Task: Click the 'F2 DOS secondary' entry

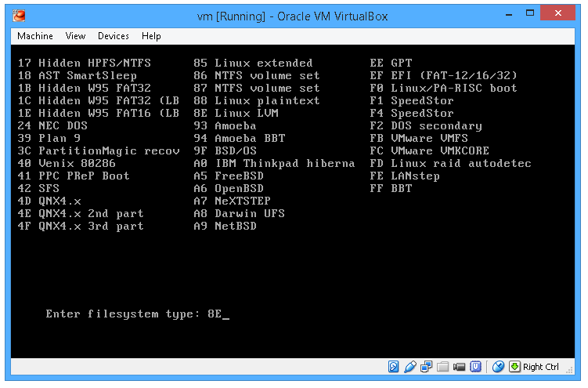Action: coord(426,125)
